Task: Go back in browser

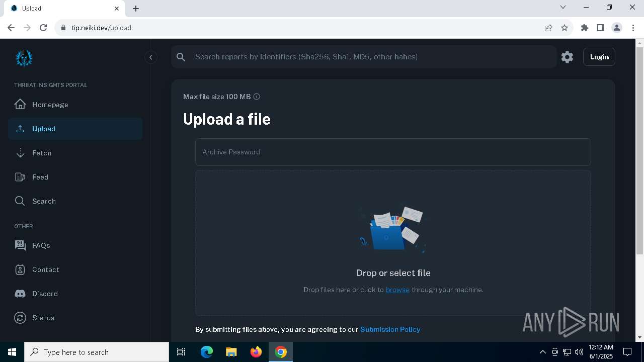Action: [x=11, y=28]
